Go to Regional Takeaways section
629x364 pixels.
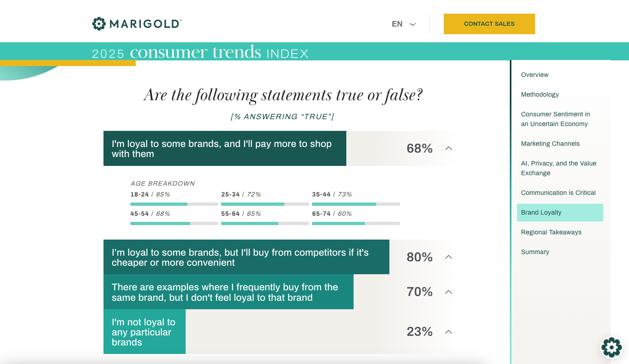pyautogui.click(x=551, y=232)
